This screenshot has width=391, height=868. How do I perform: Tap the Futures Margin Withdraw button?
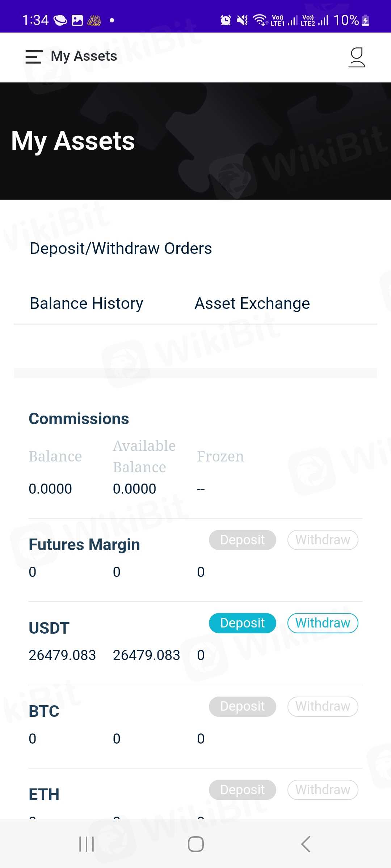tap(323, 540)
